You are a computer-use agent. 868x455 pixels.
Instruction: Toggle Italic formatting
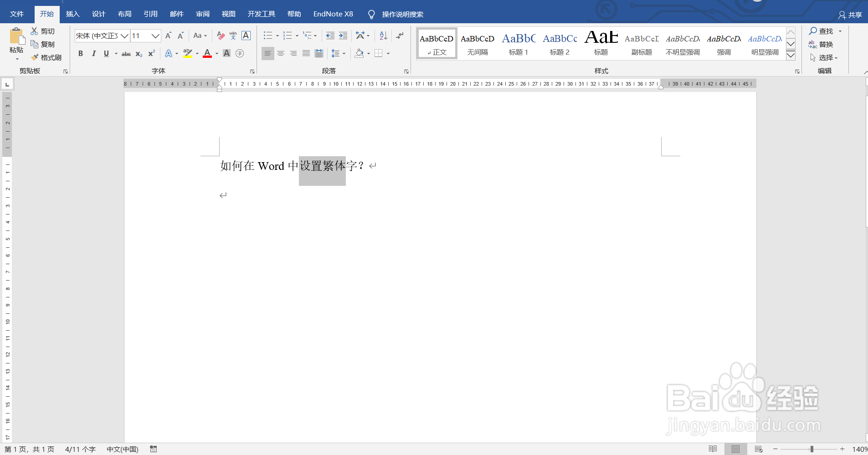[94, 53]
